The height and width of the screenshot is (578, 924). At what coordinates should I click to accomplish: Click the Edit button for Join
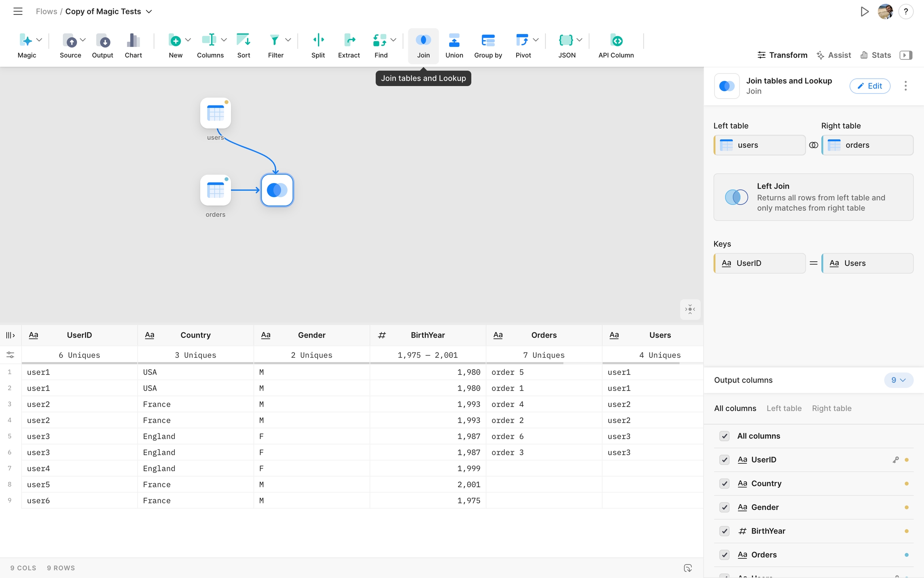[x=869, y=86]
